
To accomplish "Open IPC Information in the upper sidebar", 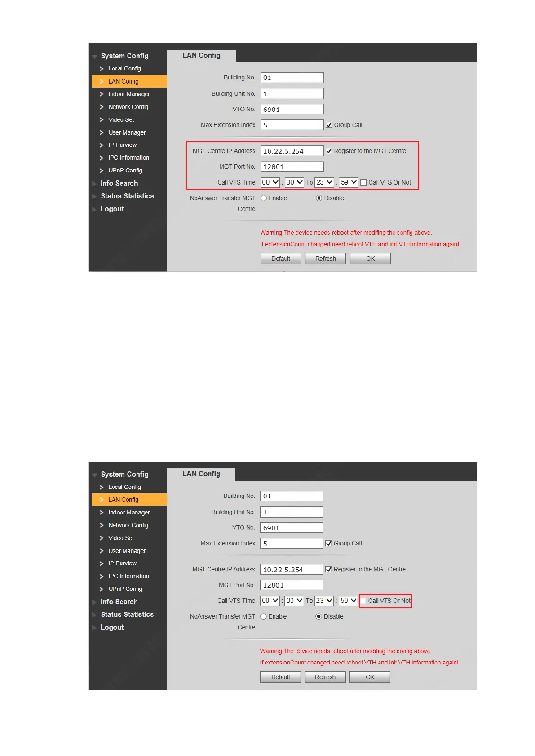I will (128, 158).
